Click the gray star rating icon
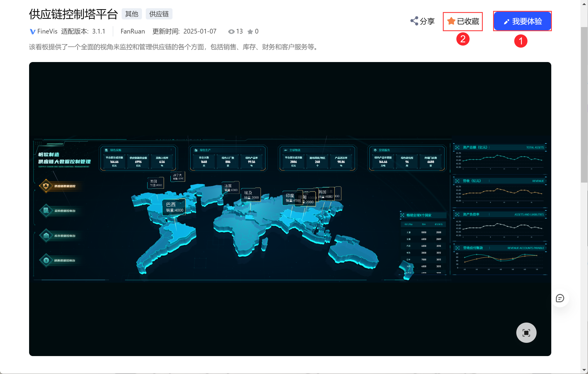Screen dimensions: 588x374 click(250, 31)
